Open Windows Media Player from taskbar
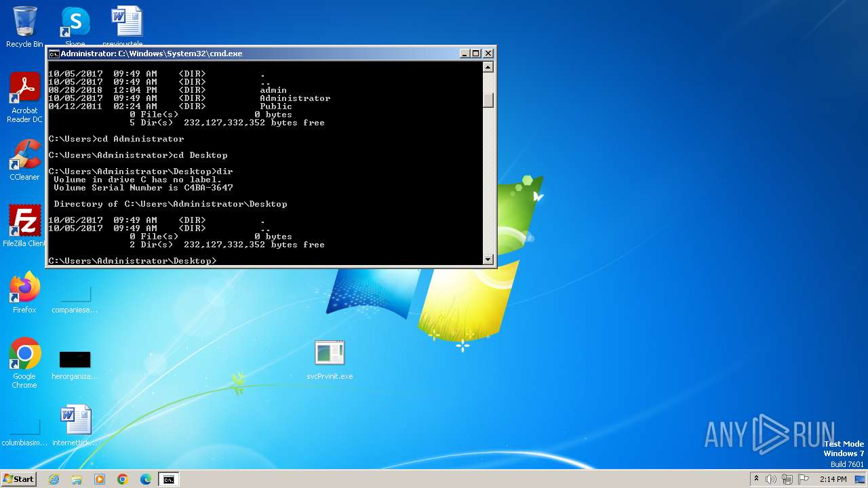The image size is (868, 488). 100,479
